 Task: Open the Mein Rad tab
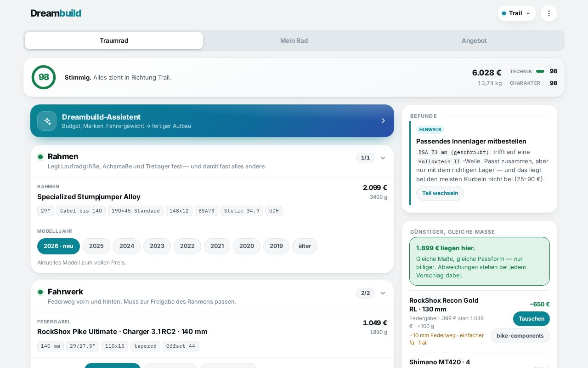[294, 40]
